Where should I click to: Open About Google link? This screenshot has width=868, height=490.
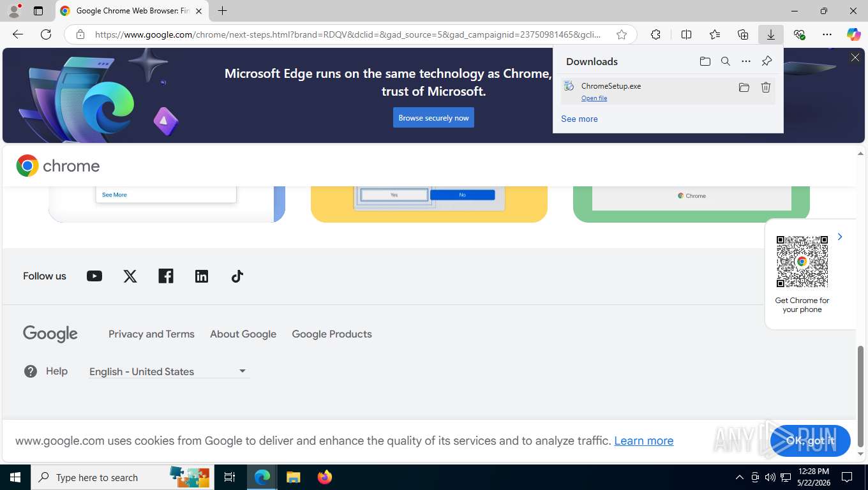243,334
